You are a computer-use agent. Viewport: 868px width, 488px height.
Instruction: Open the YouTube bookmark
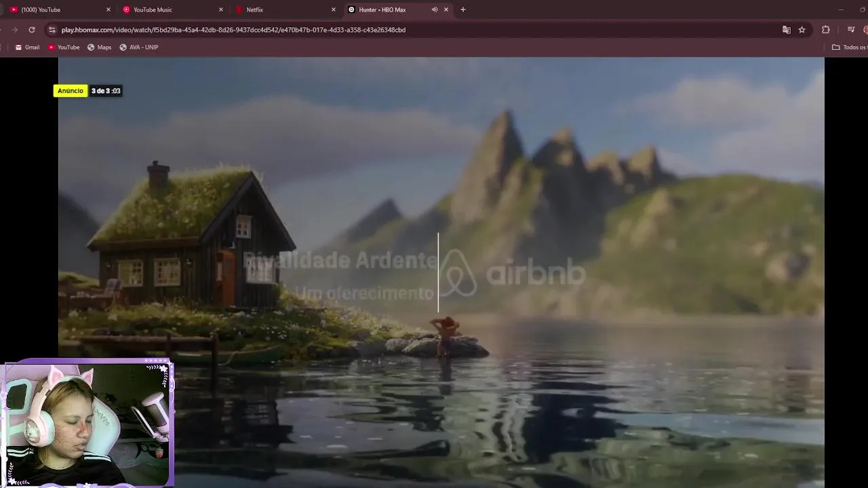click(x=63, y=47)
